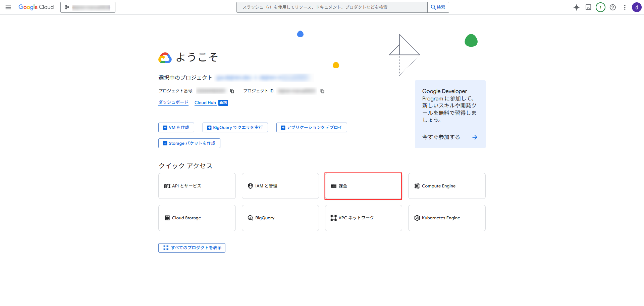Click the VM を作成 button
This screenshot has width=644, height=306.
point(176,128)
